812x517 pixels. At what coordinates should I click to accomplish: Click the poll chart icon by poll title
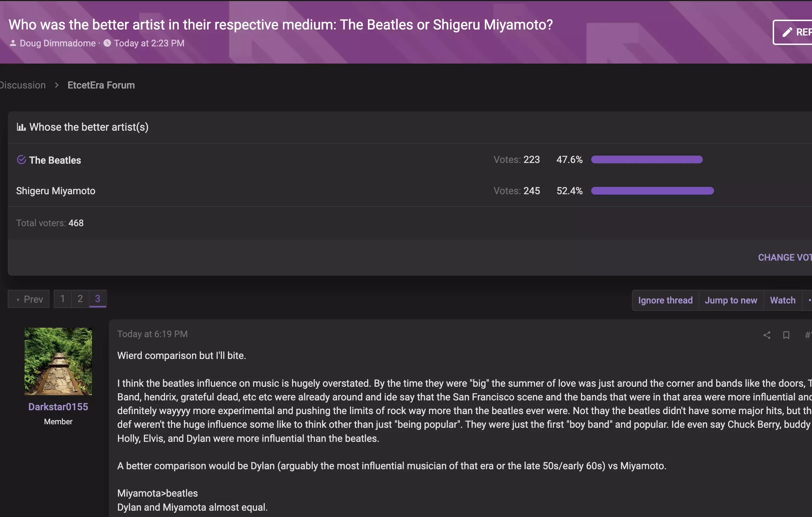pyautogui.click(x=21, y=127)
